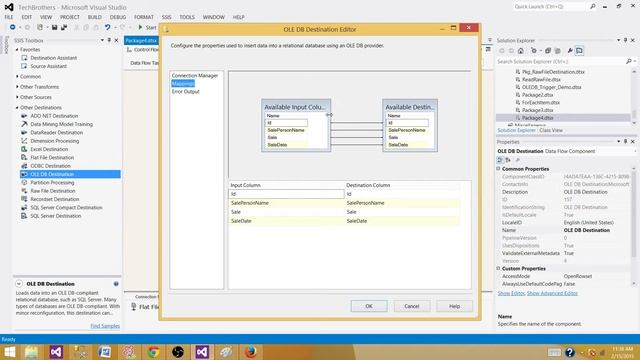Select ReadRawFile.dtsx in Solution Explorer
This screenshot has height=360, width=640.
tap(541, 80)
